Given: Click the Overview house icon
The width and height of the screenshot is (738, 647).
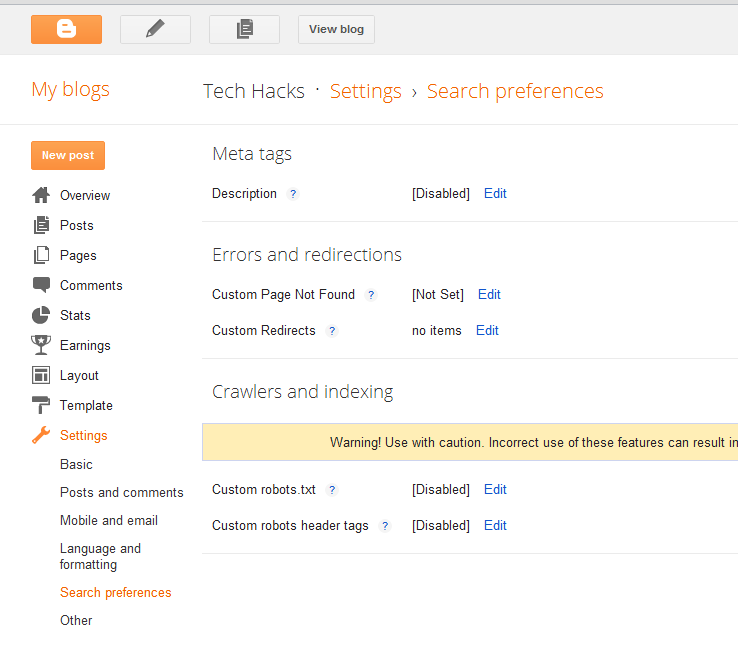Looking at the screenshot, I should 41,195.
